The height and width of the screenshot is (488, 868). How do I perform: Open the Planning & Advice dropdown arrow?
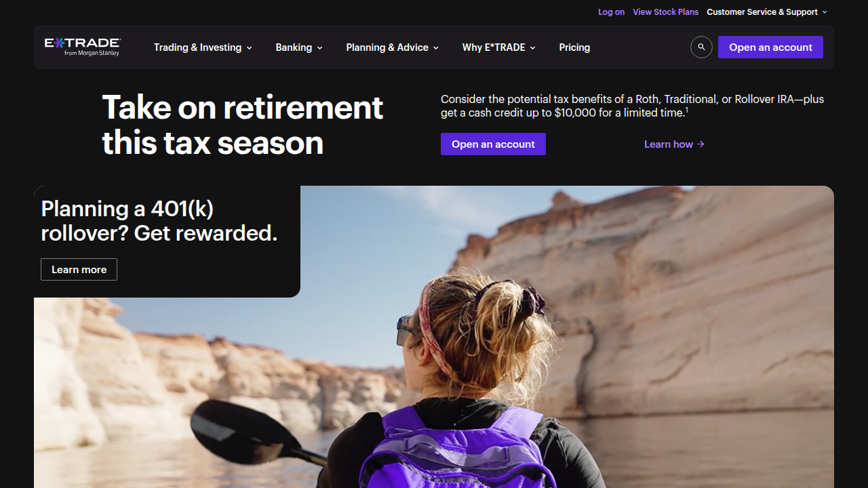[436, 48]
